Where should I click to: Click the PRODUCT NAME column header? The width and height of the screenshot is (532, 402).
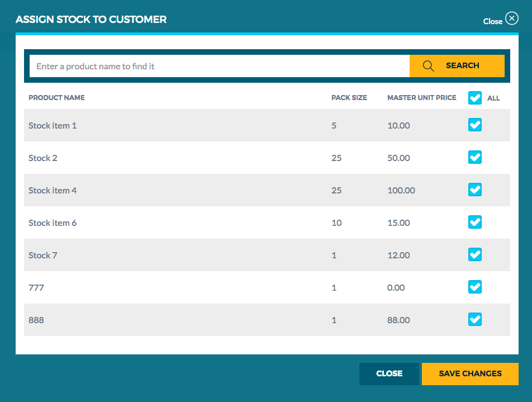(56, 97)
